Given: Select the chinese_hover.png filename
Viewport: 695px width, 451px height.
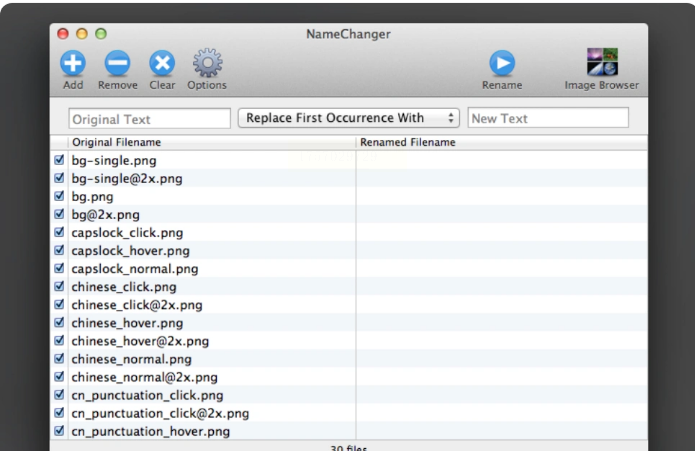Looking at the screenshot, I should click(127, 323).
